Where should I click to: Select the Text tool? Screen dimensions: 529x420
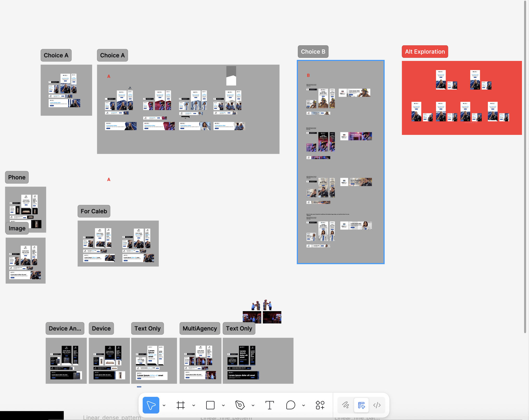coord(269,405)
